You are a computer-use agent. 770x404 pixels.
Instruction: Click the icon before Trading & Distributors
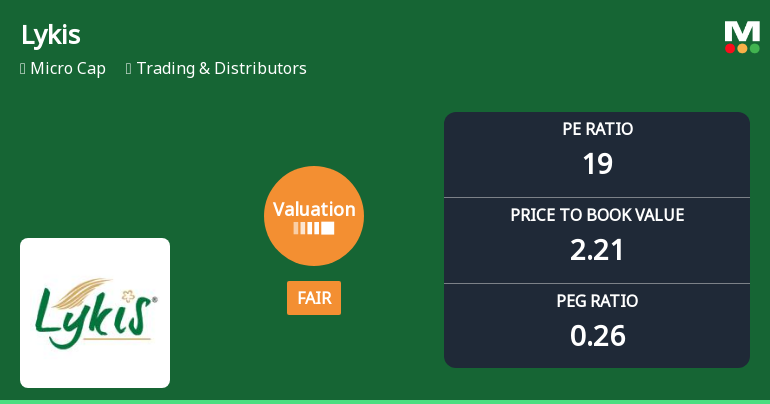click(x=129, y=69)
